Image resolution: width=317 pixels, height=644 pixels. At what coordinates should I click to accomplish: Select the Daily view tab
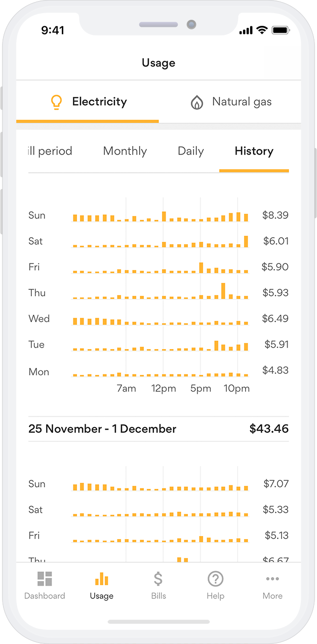click(190, 151)
